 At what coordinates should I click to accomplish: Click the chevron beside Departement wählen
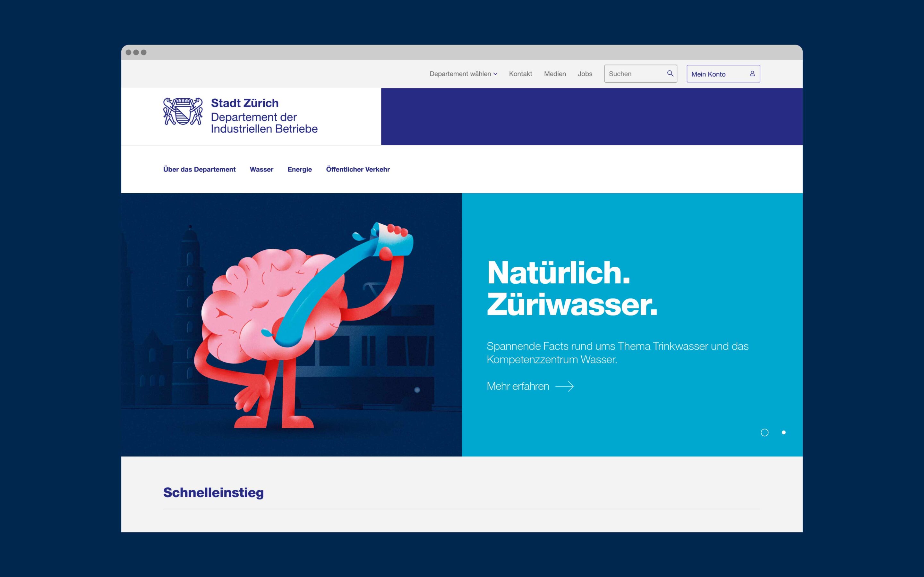coord(495,74)
